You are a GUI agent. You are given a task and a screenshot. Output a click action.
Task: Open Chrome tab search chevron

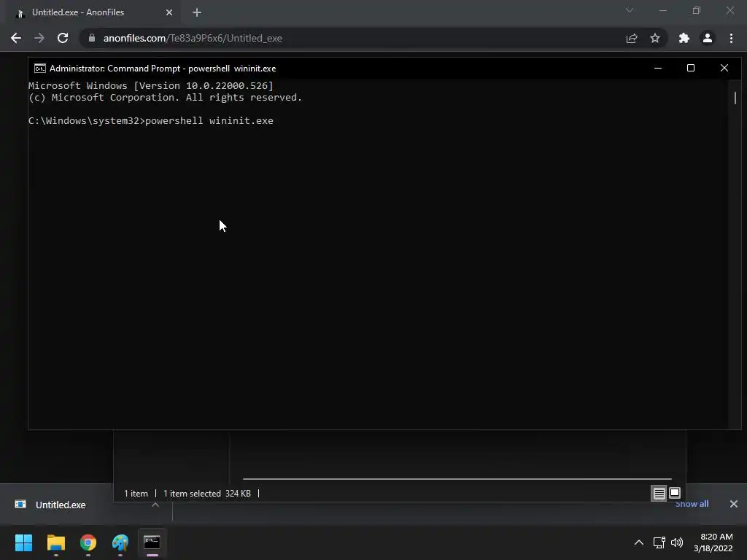tap(630, 10)
